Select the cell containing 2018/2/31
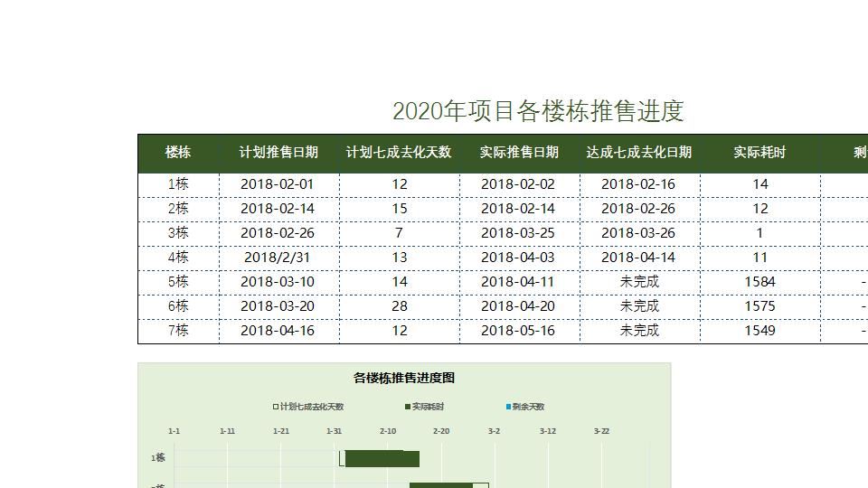Viewport: 868px width, 488px height. coord(279,258)
